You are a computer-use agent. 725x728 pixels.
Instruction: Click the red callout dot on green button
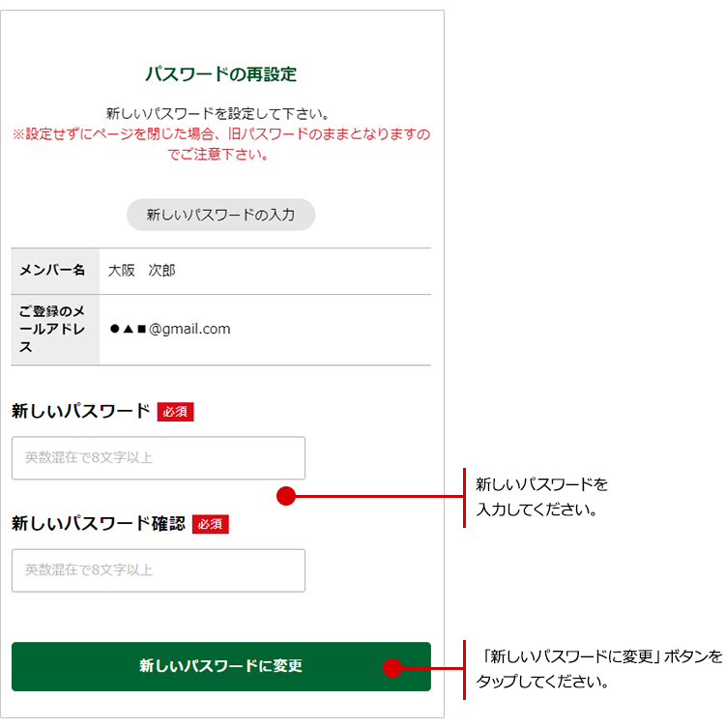tap(391, 668)
